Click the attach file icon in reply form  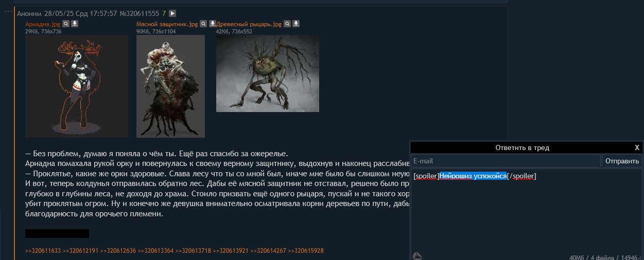(x=417, y=255)
